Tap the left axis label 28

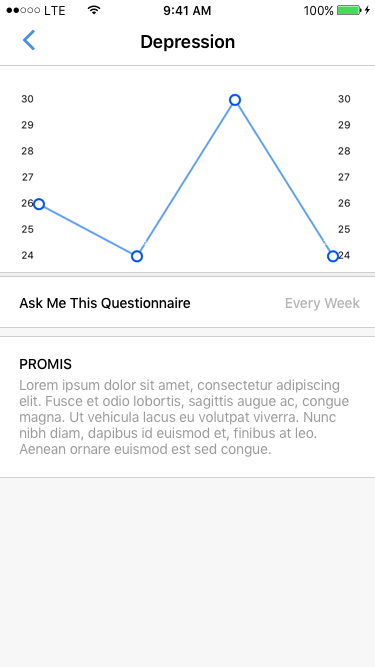(28, 151)
